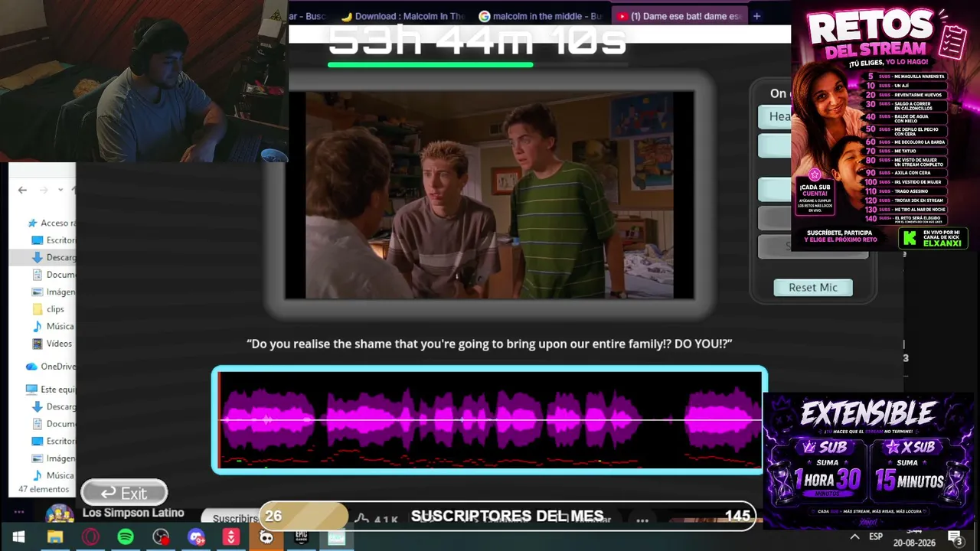980x551 pixels.
Task: Open the Los Simpson Latino channel name
Action: pos(133,513)
